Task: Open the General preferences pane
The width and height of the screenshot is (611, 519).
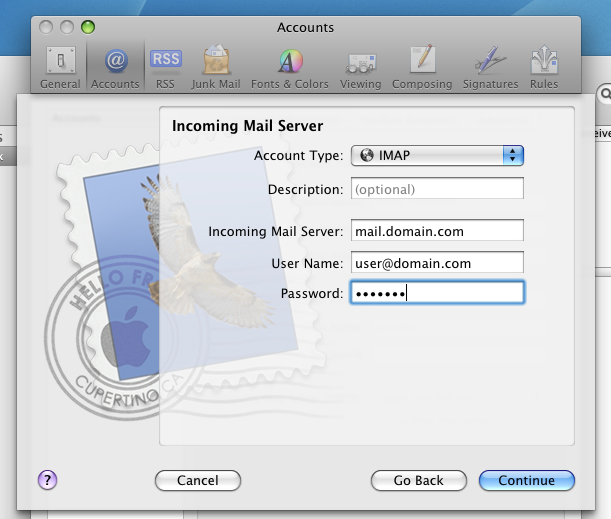Action: tap(60, 67)
